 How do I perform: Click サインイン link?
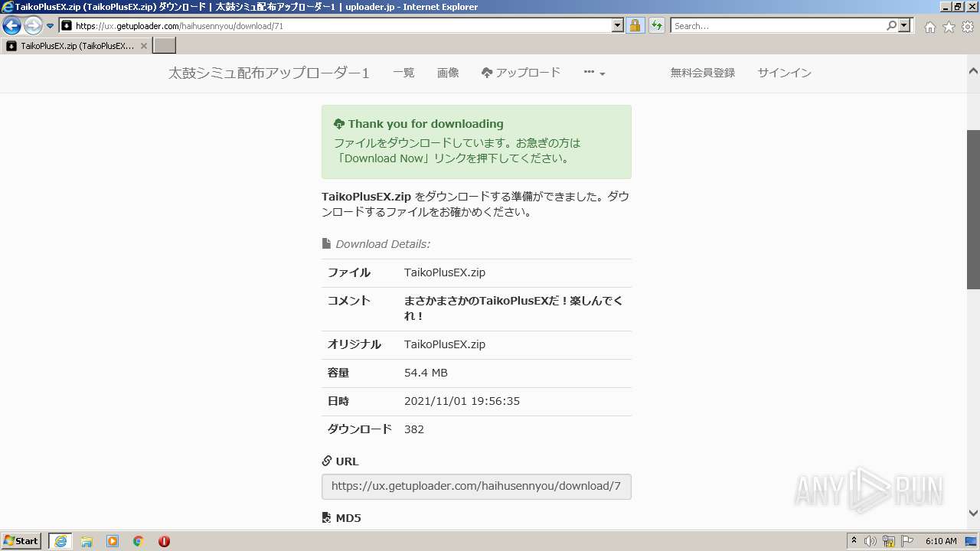pos(784,73)
